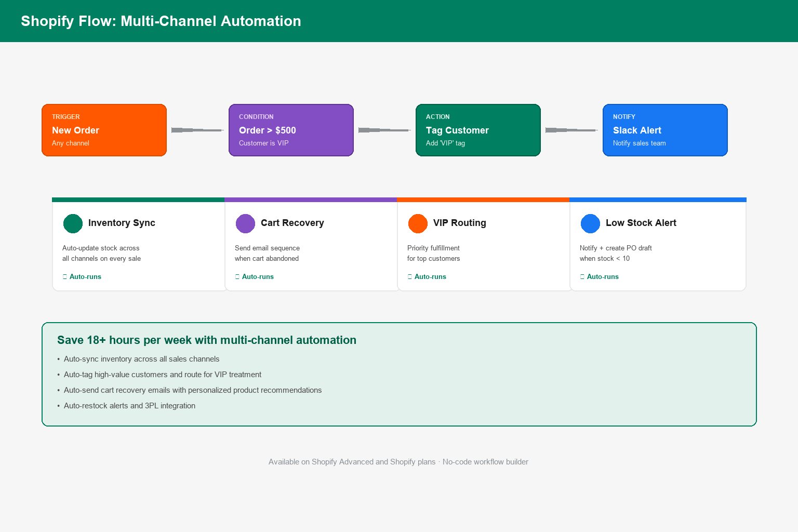This screenshot has width=798, height=532.
Task: Click the 'when stock < 10' text
Action: tap(605, 258)
